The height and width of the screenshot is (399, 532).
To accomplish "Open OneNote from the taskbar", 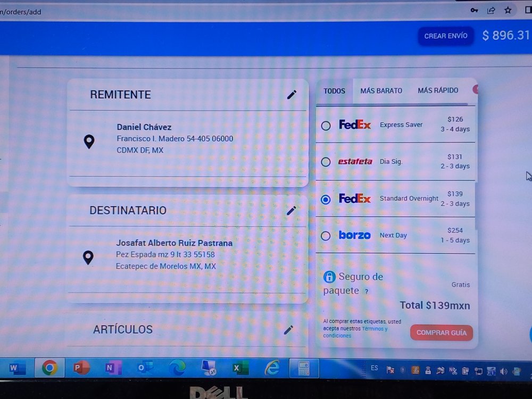I will pyautogui.click(x=113, y=368).
